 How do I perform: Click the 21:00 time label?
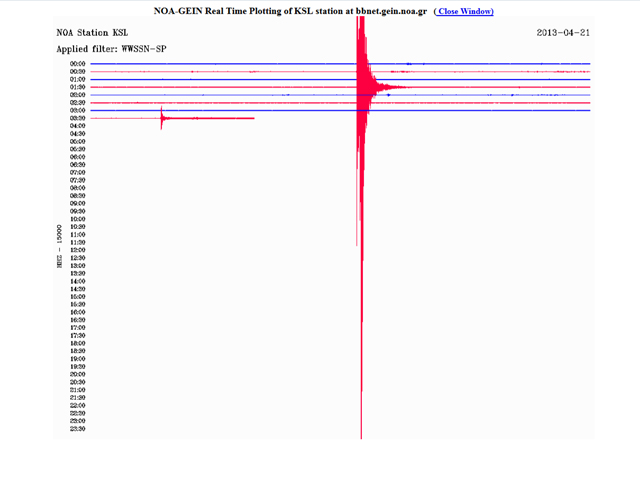(77, 390)
